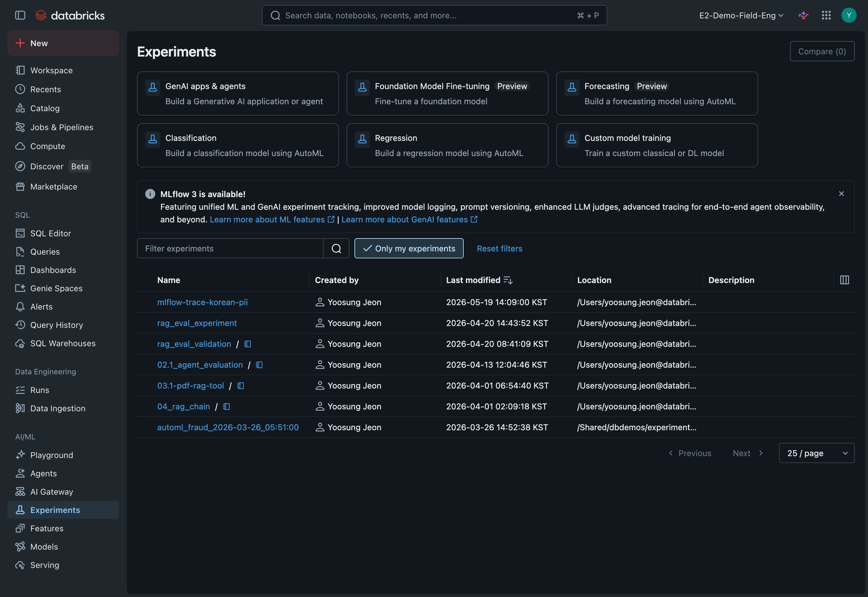The image size is (868, 597).
Task: Click Reset filters link
Action: click(x=499, y=248)
